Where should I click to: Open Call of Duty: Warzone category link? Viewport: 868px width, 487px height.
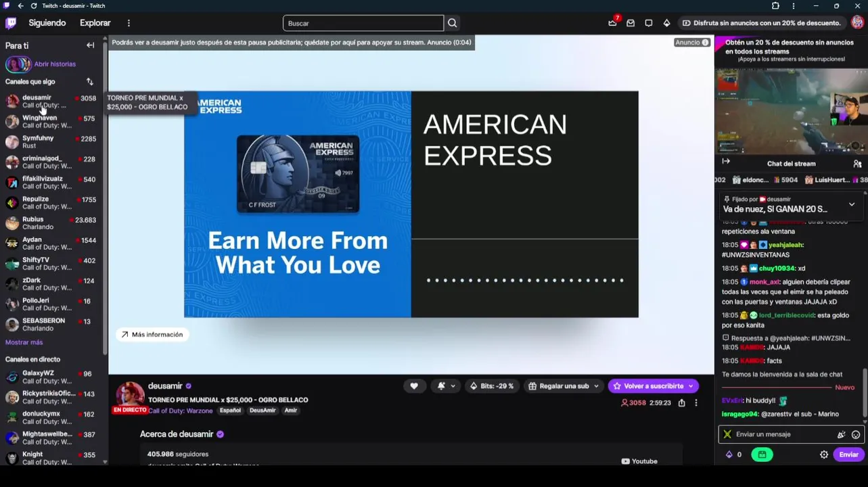(181, 411)
